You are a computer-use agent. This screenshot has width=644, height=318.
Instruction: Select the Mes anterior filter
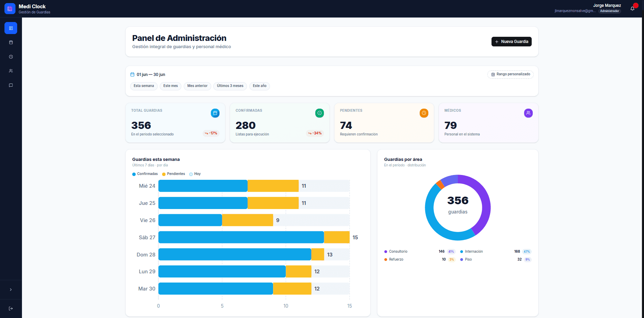pos(197,86)
